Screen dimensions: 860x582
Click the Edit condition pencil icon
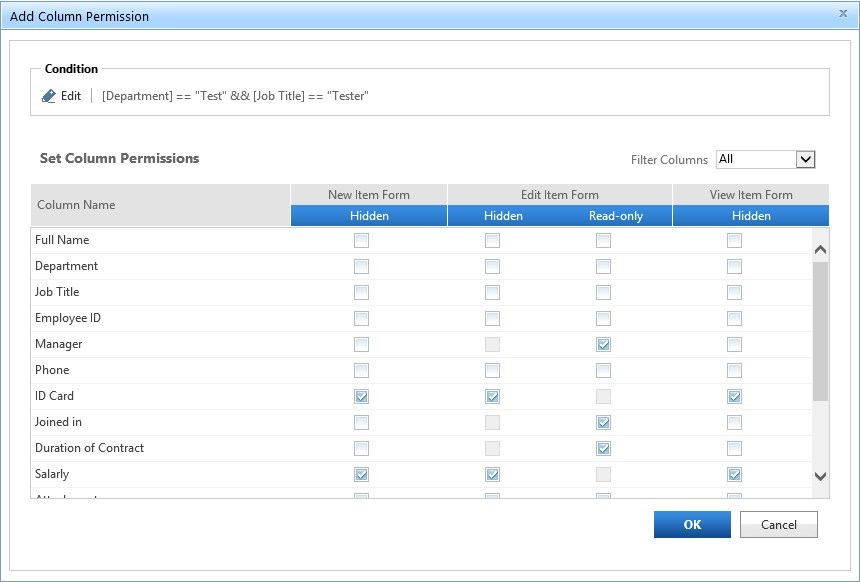49,96
